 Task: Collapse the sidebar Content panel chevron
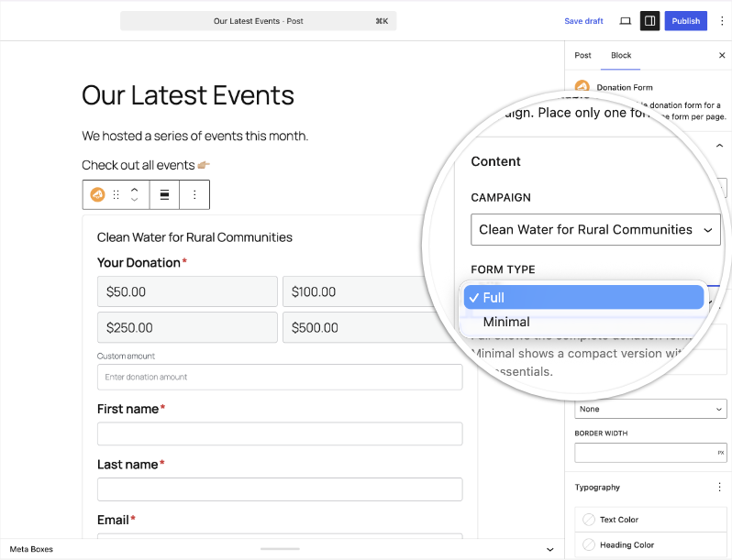[x=720, y=146]
